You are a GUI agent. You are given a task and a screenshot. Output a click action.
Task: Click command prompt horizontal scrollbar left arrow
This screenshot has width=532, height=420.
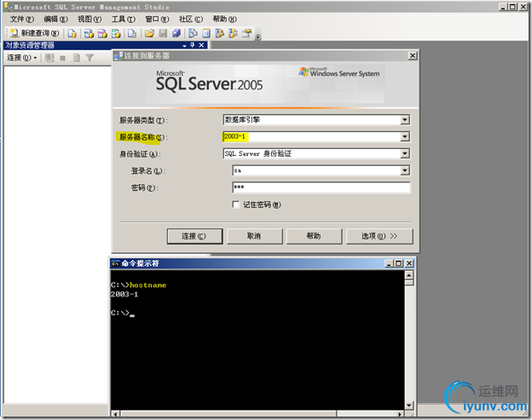pos(116,414)
